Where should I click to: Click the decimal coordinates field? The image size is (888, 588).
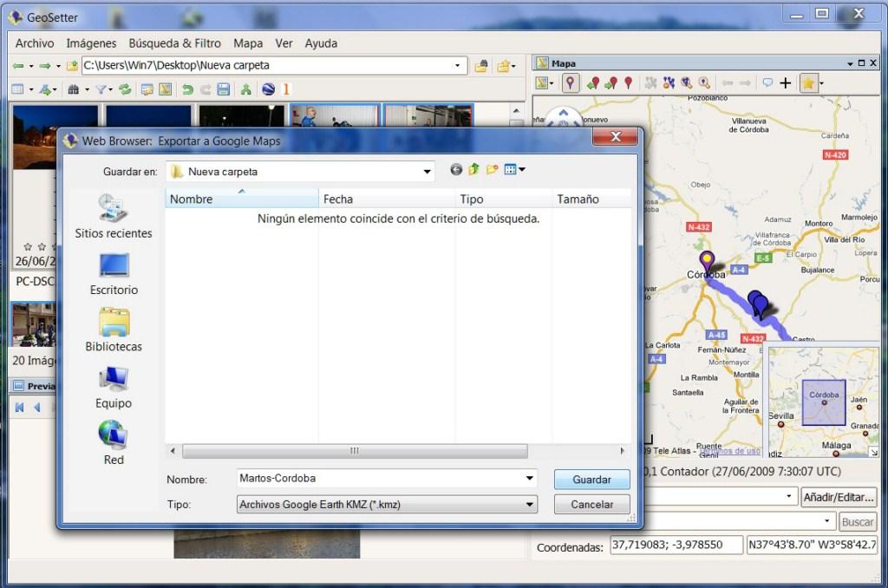(x=676, y=545)
